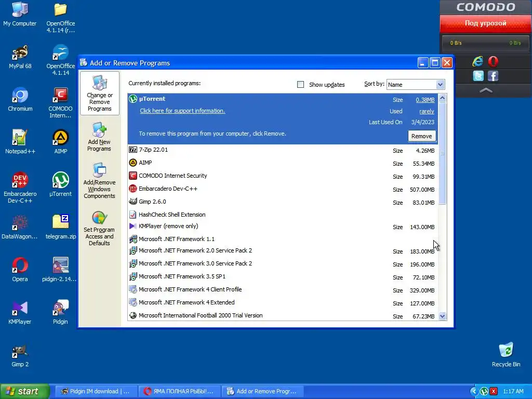532x399 pixels.
Task: Click KMPlayer desktop shortcut
Action: (x=20, y=312)
